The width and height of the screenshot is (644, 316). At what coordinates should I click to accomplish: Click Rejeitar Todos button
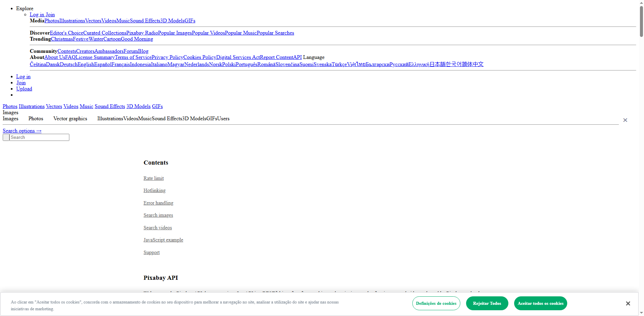487,303
